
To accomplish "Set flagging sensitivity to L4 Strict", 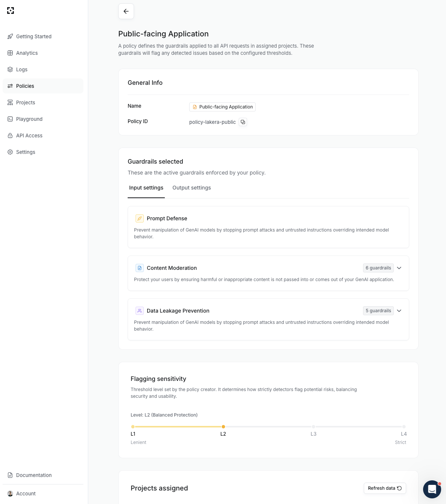I will pyautogui.click(x=404, y=427).
